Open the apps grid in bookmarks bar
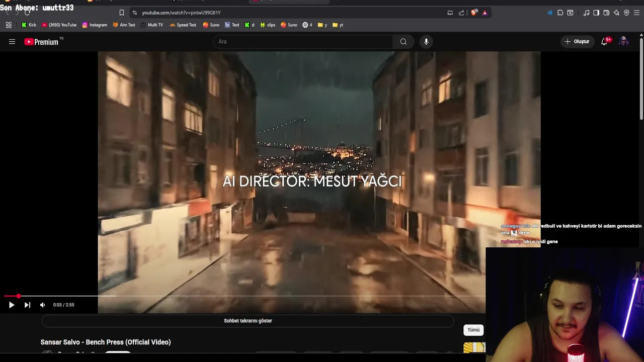This screenshot has height=362, width=644. [9, 25]
